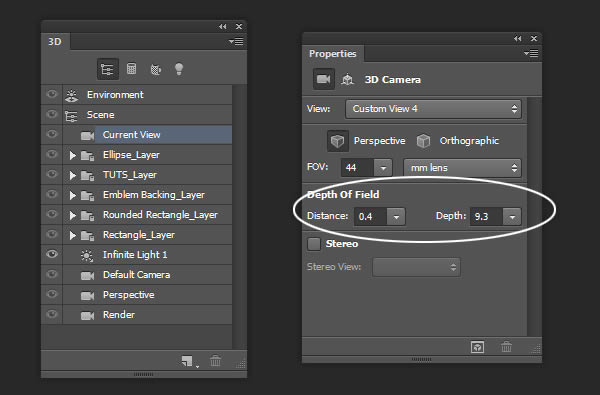This screenshot has height=395, width=600.
Task: Expand the Rectangle_Layer group
Action: 72,235
